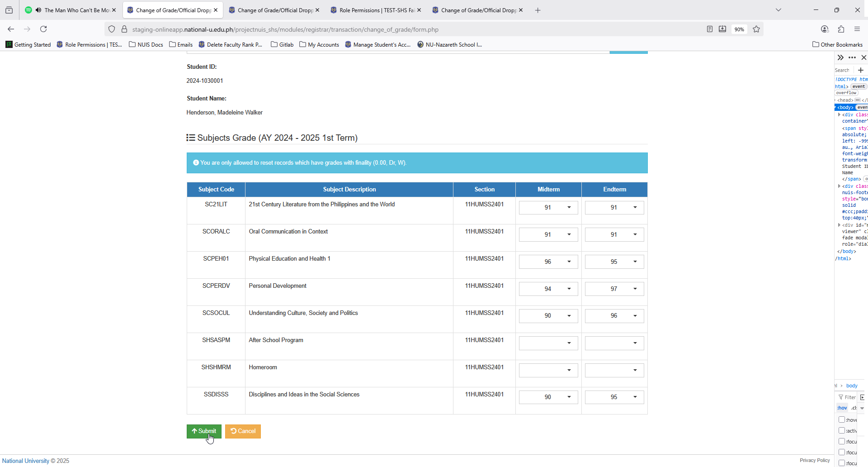Click the browser Back arrow
Image resolution: width=868 pixels, height=467 pixels.
coord(11,29)
